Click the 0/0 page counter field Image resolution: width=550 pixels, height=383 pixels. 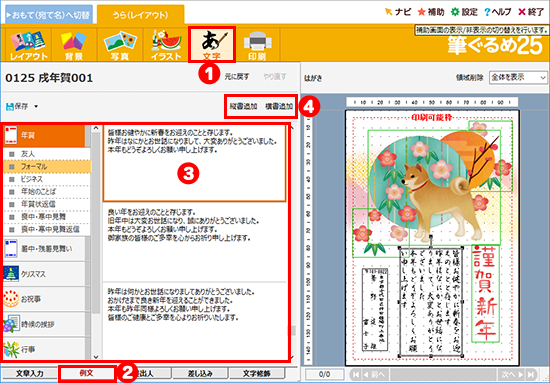click(x=324, y=375)
